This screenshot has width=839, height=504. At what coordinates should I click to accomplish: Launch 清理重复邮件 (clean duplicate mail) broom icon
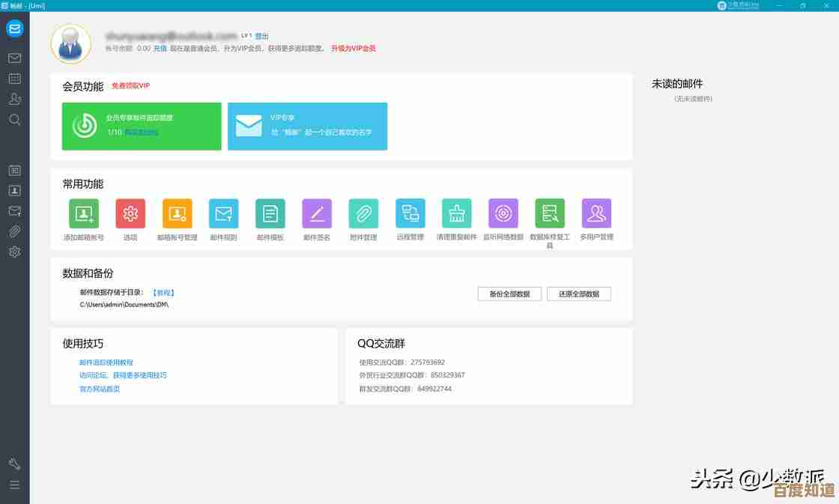tap(457, 213)
